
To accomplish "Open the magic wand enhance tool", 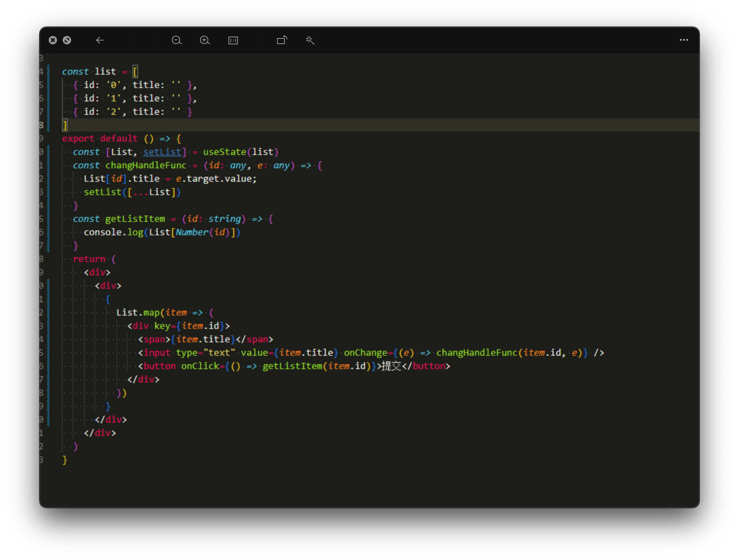I will (310, 40).
